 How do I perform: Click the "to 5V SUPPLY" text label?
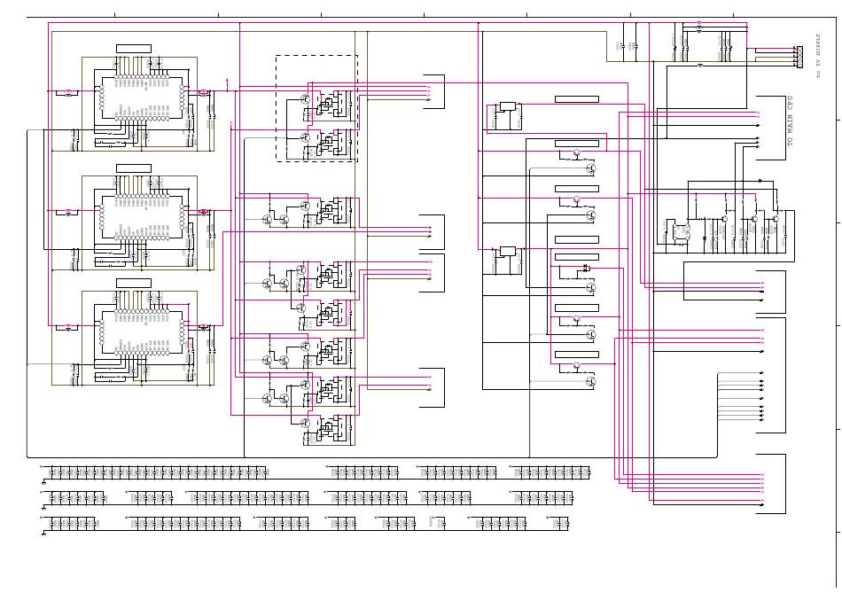[818, 56]
